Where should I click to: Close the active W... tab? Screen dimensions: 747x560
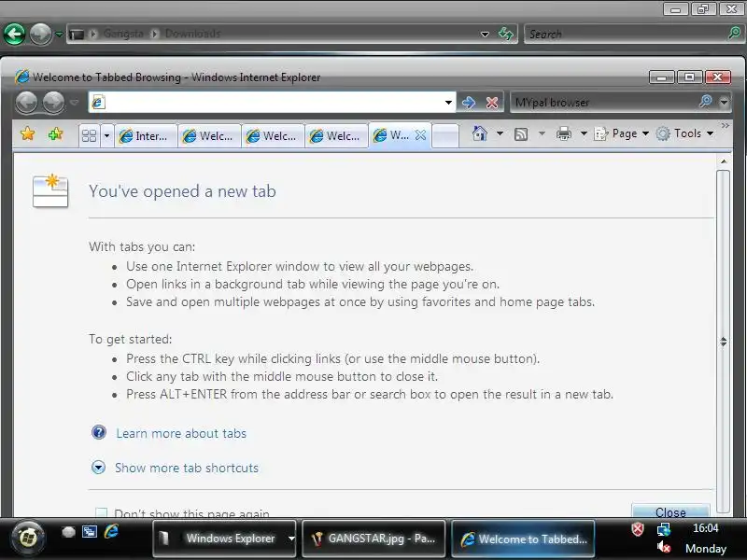click(x=420, y=135)
